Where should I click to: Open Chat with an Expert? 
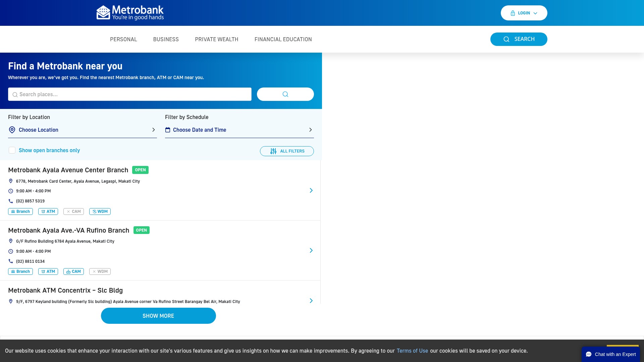click(611, 354)
